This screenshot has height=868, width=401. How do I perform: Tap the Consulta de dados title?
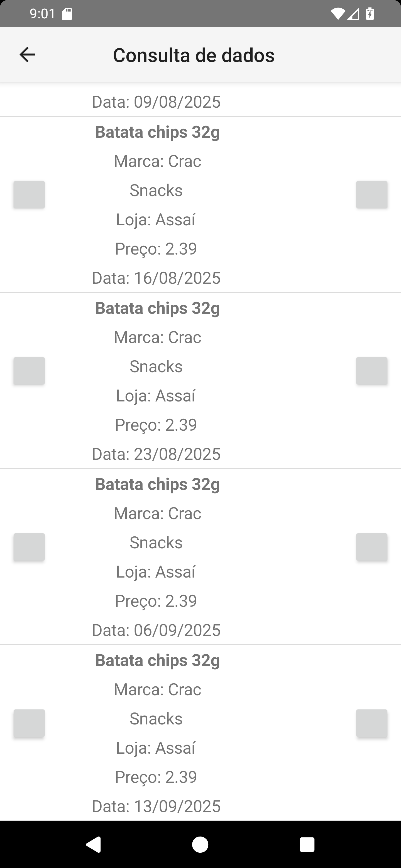coord(194,55)
